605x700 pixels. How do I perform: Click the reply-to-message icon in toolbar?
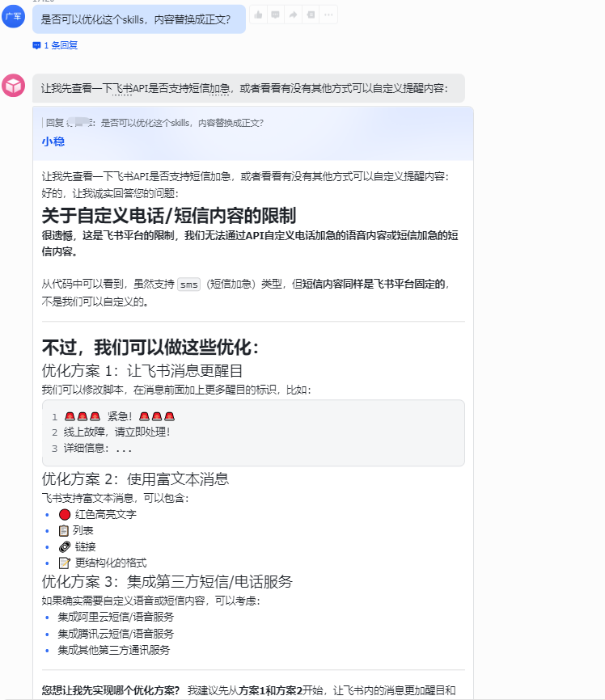tap(275, 15)
